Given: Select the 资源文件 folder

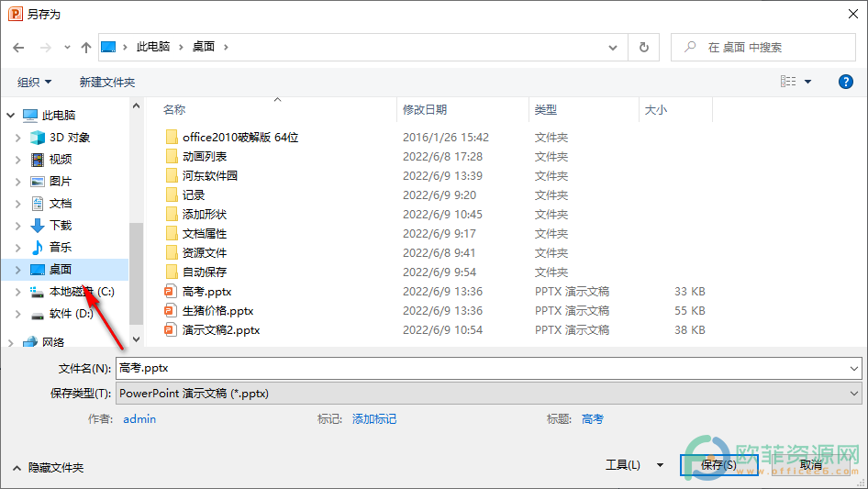Looking at the screenshot, I should (205, 253).
